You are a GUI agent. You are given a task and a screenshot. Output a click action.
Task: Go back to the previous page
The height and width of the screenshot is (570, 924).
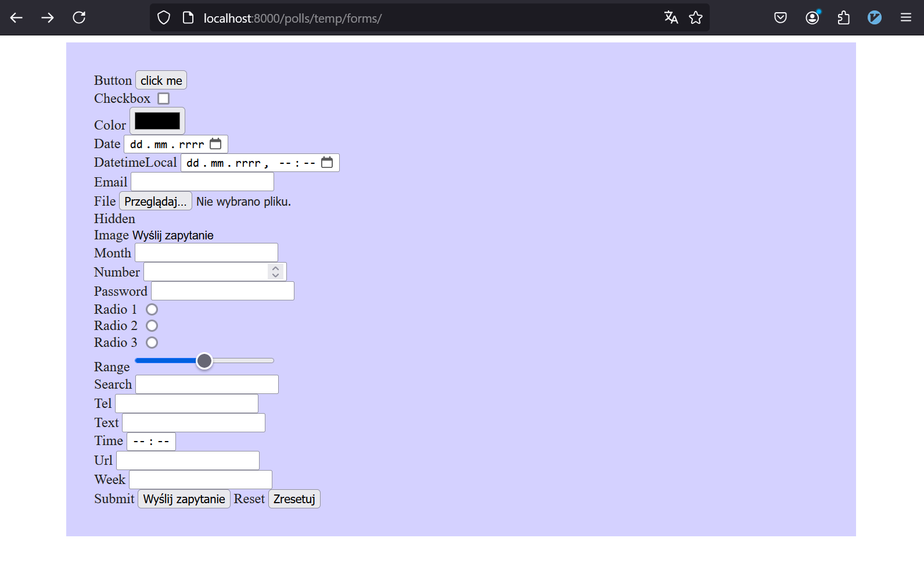pos(16,17)
